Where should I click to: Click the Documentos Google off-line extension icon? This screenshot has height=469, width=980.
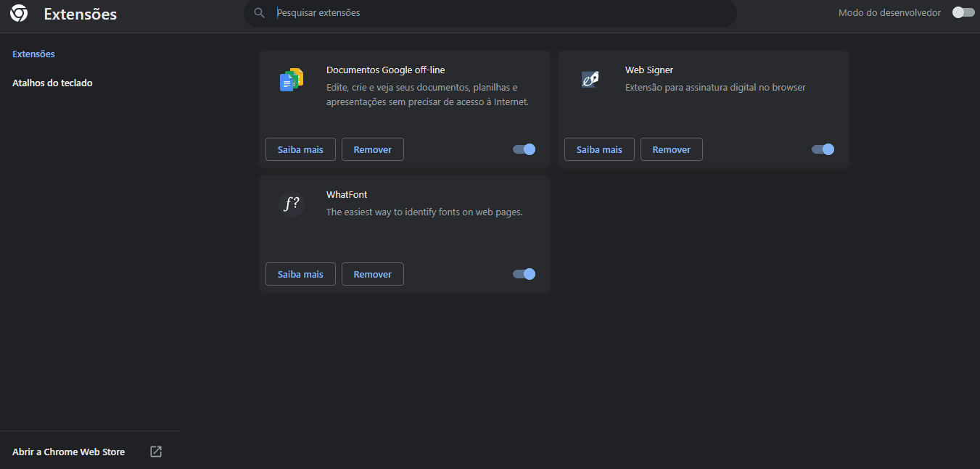pos(292,79)
